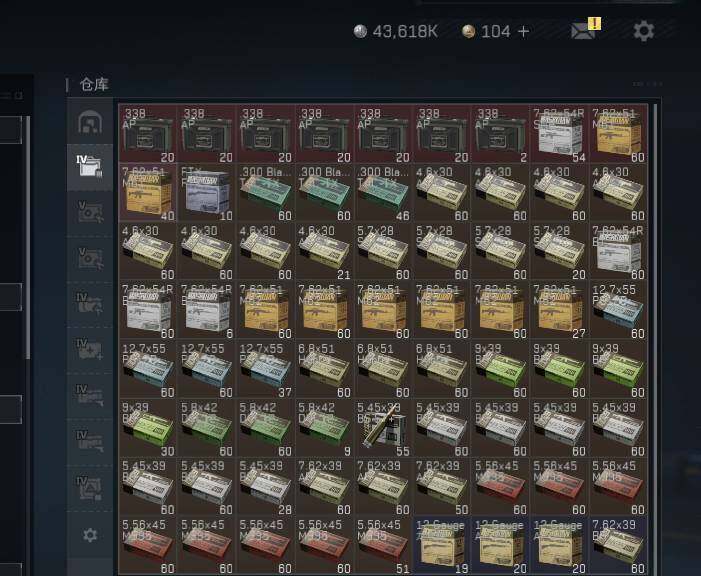Select the highlighted IV ammo case tab
This screenshot has height=576, width=701.
90,167
